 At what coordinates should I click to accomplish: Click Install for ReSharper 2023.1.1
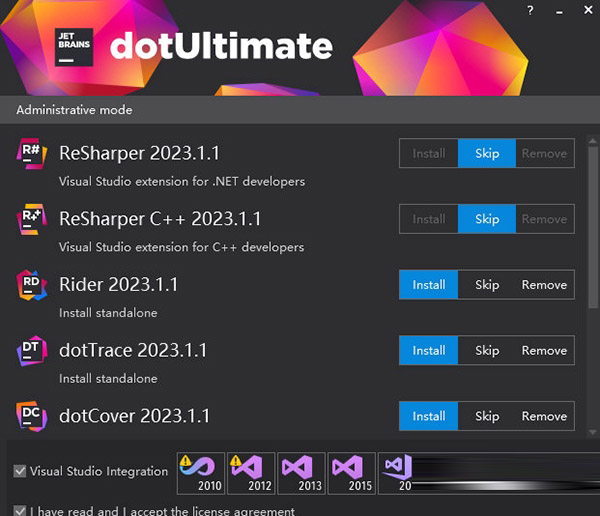pos(429,154)
